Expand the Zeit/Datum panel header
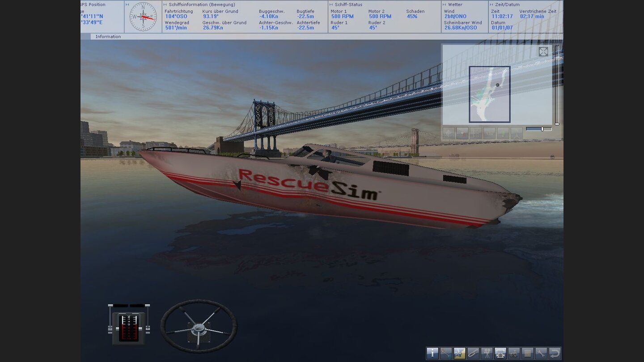 click(492, 4)
